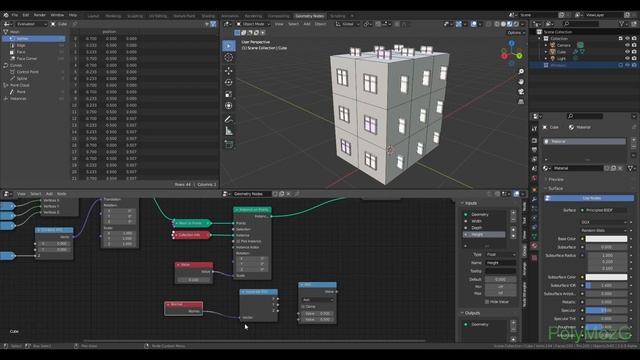
Task: Click the Subsurface Color swatch
Action: tap(606, 277)
